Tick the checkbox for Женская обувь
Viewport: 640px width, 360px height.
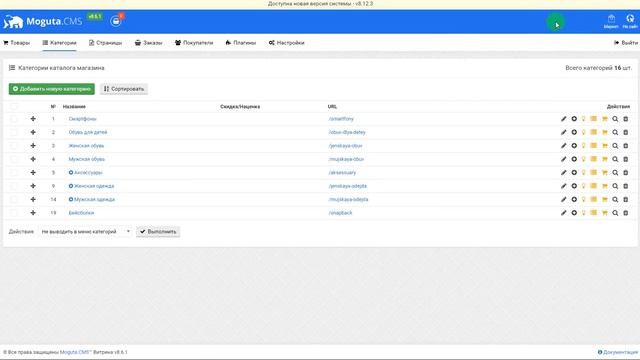point(14,146)
